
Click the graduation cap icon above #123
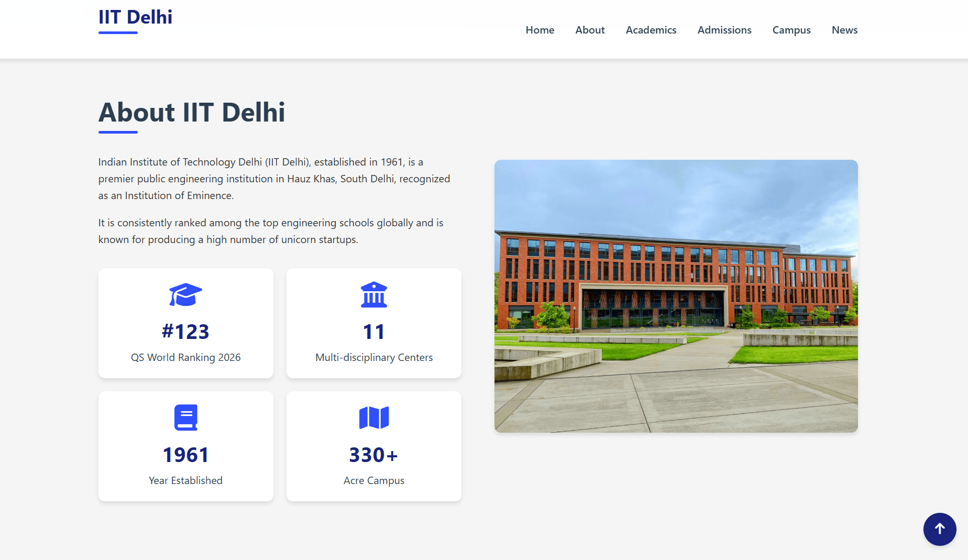(x=185, y=294)
